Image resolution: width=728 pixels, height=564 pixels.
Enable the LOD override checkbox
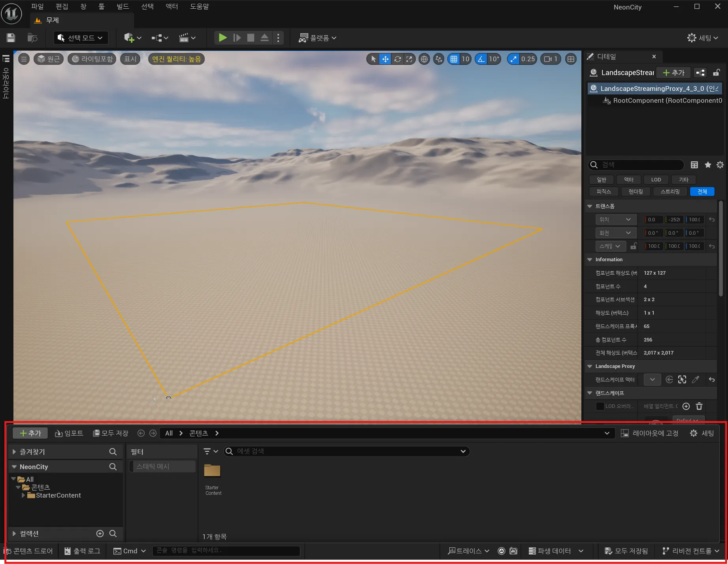coord(600,406)
